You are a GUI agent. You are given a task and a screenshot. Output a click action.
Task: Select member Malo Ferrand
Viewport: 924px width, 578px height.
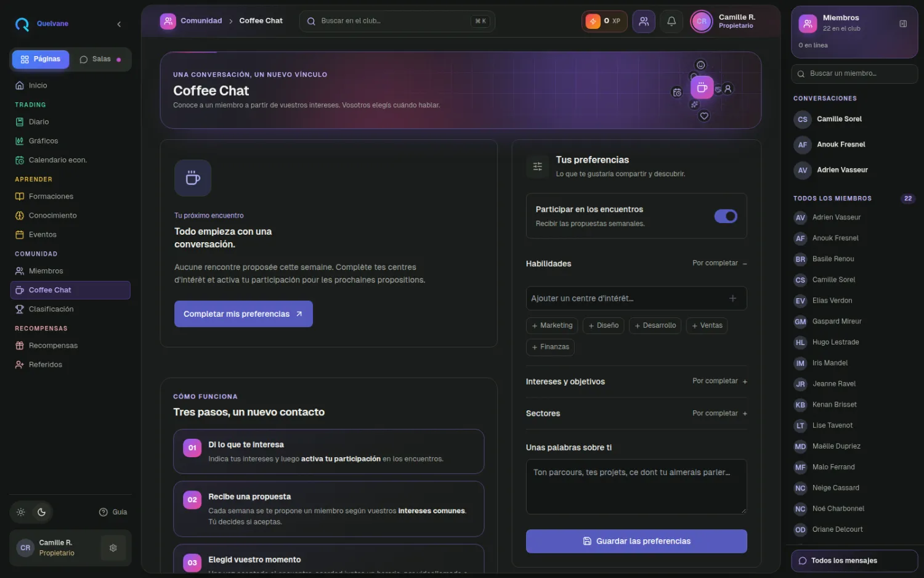point(854,467)
